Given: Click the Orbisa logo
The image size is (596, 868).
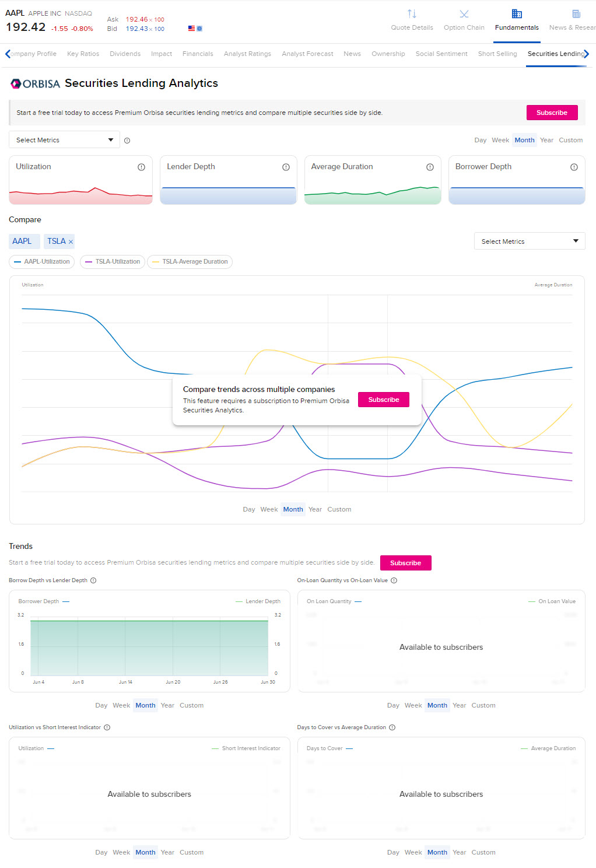Looking at the screenshot, I should click(x=35, y=84).
